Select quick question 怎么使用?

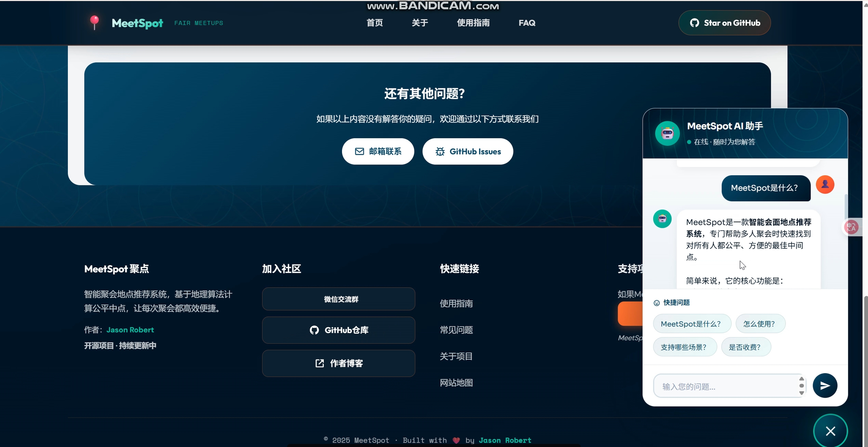[x=760, y=324]
